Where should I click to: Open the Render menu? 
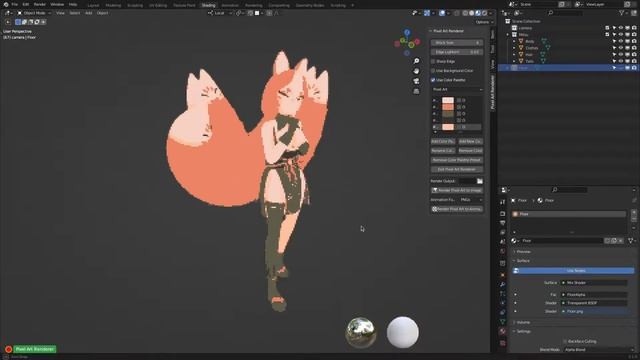coord(40,4)
